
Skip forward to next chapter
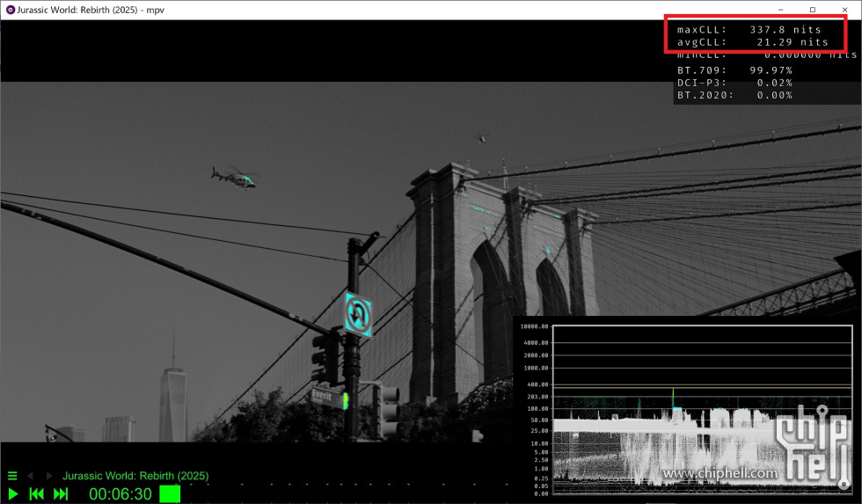[61, 494]
